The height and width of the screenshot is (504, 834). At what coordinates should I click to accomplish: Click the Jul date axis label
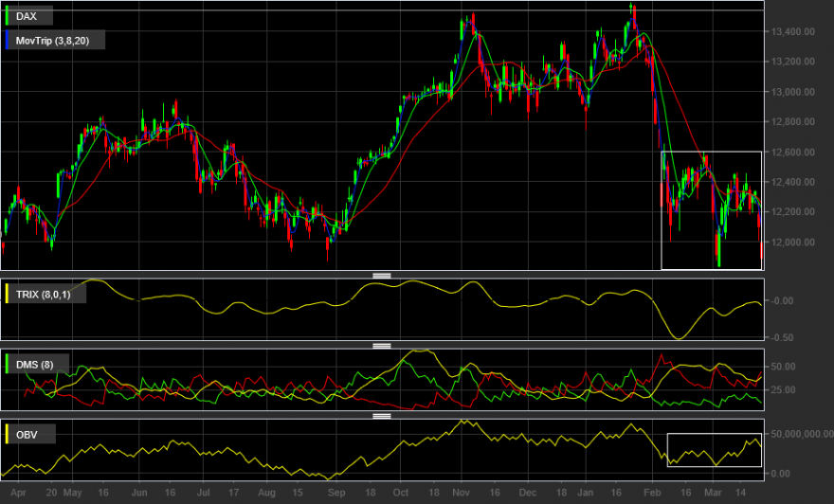(x=203, y=493)
